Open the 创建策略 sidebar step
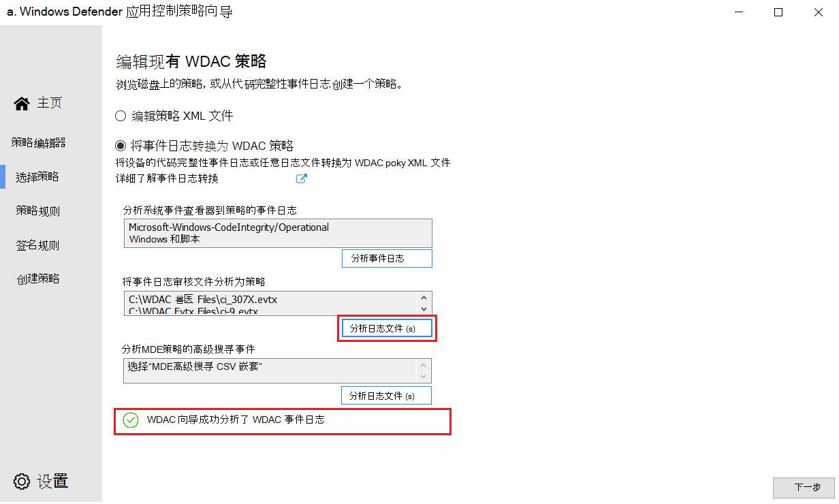 click(x=37, y=279)
